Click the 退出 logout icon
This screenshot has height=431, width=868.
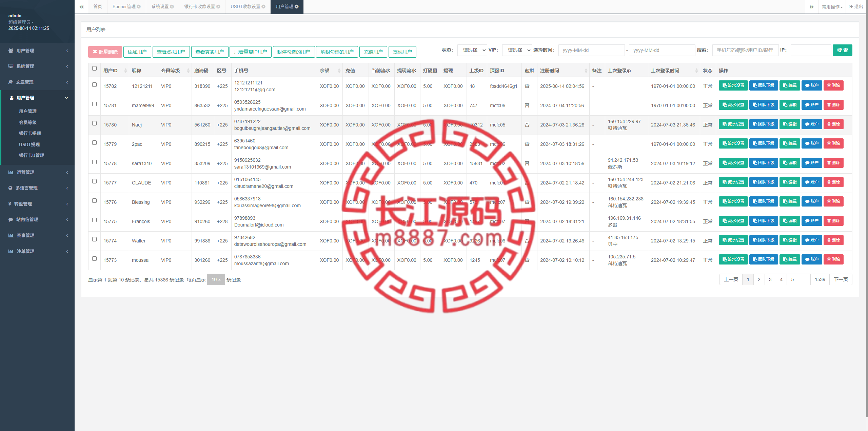point(851,7)
